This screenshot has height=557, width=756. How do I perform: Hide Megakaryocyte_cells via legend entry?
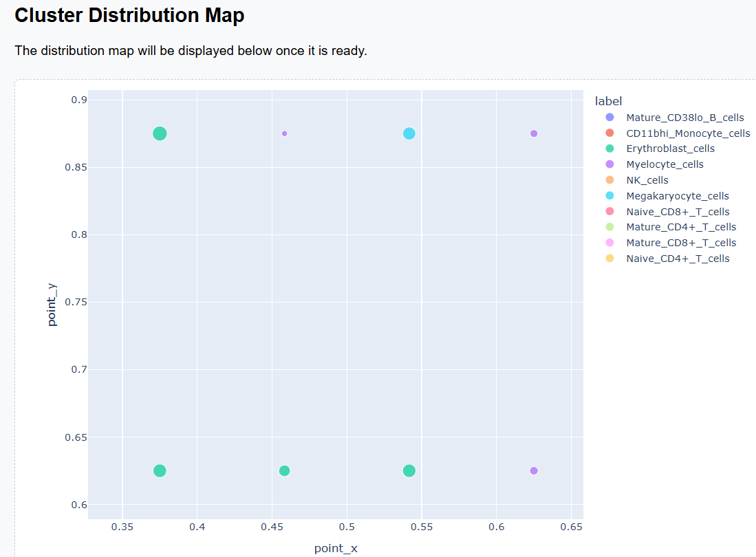[677, 196]
